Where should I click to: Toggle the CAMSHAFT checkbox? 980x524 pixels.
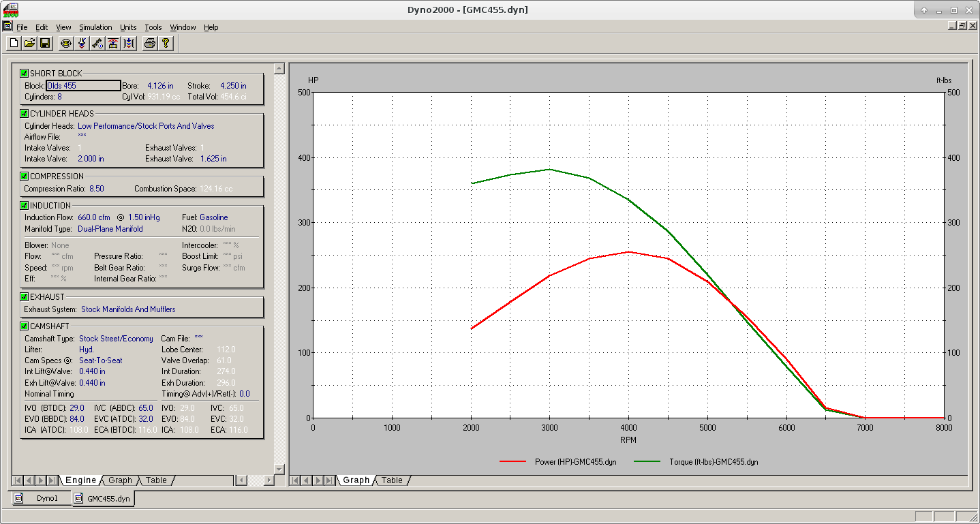[25, 326]
